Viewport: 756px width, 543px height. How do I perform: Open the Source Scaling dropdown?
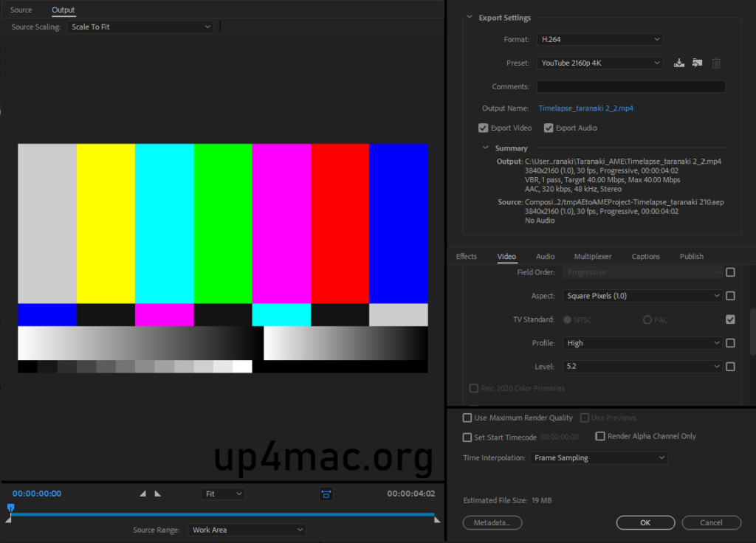coord(140,26)
